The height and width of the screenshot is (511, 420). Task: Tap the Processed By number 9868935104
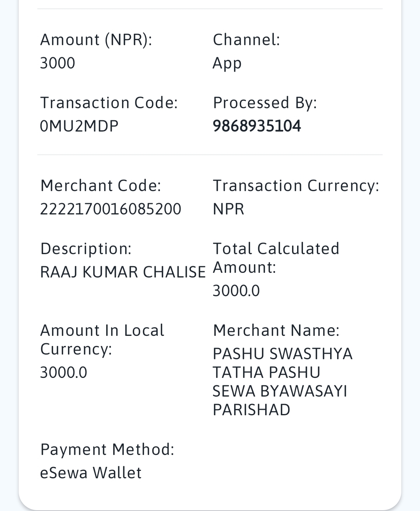pos(257,126)
